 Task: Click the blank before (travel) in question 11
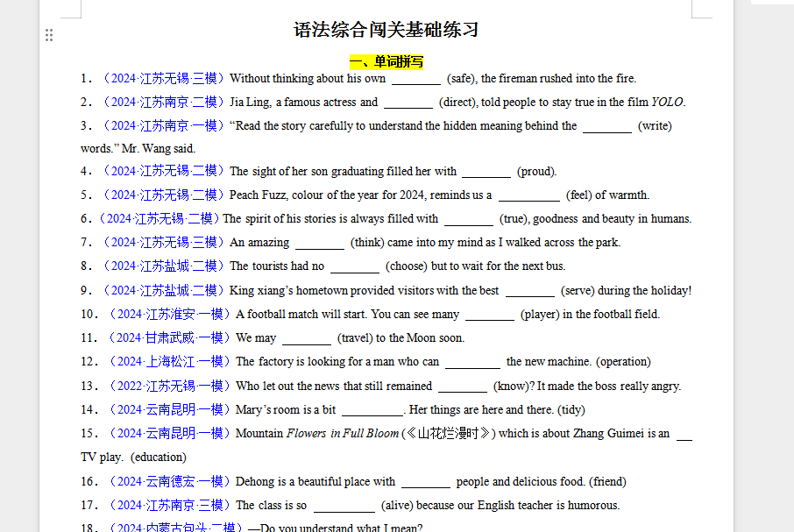tap(307, 338)
